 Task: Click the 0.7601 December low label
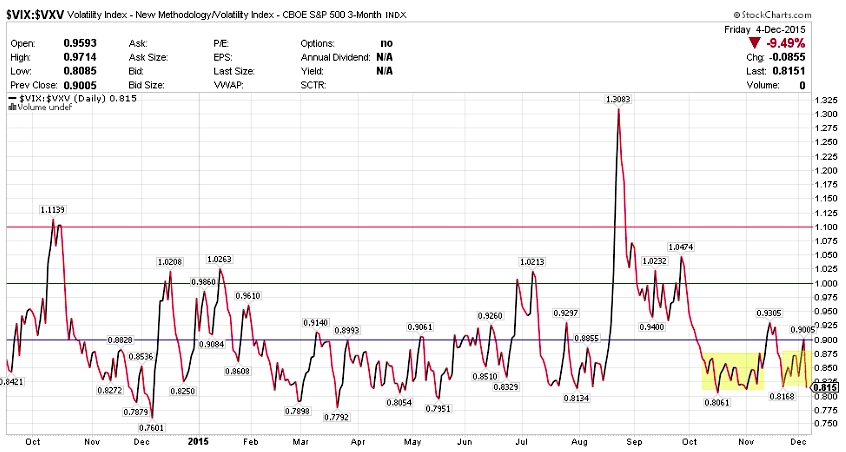pyautogui.click(x=151, y=428)
